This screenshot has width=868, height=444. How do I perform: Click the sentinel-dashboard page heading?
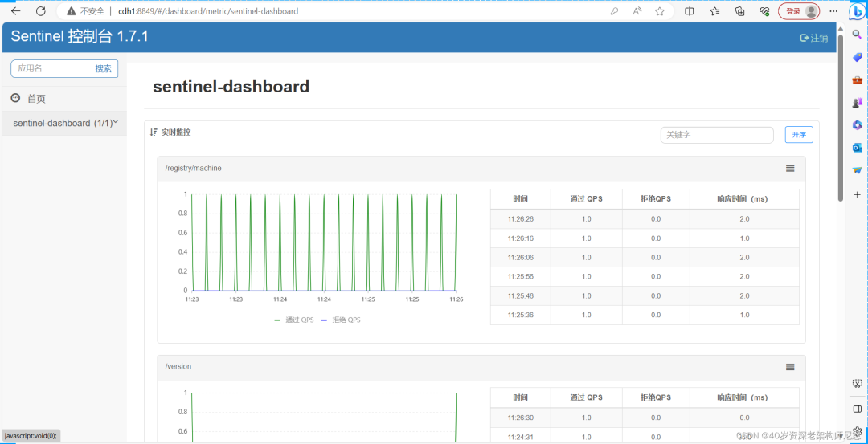[x=231, y=87]
